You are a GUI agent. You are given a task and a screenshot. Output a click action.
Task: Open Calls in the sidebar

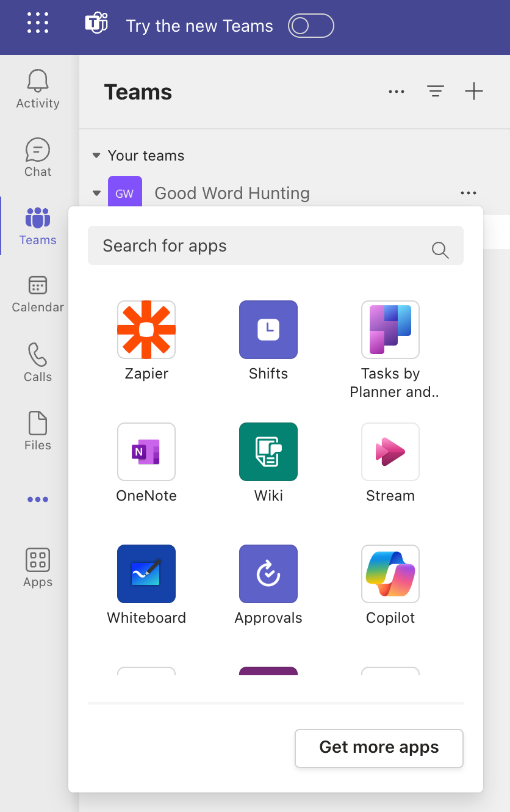coord(38,363)
